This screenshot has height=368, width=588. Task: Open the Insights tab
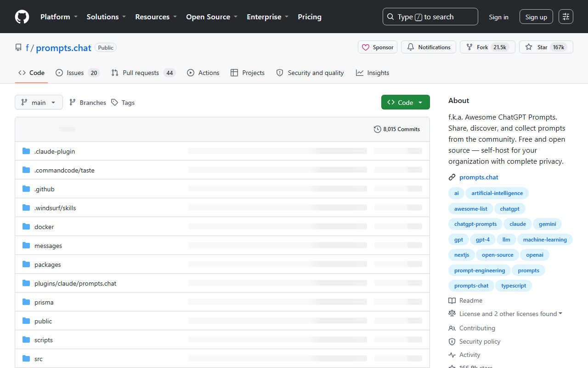(373, 73)
